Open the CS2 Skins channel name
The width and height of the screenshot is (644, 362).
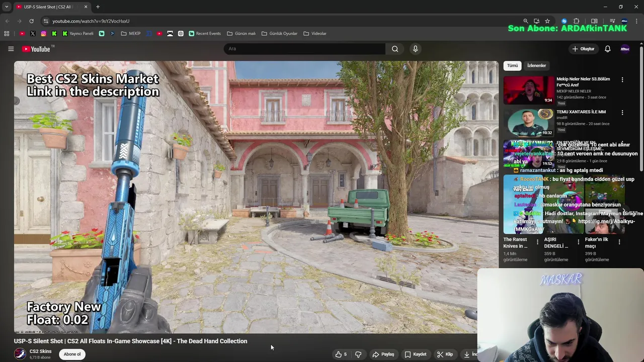pyautogui.click(x=40, y=351)
